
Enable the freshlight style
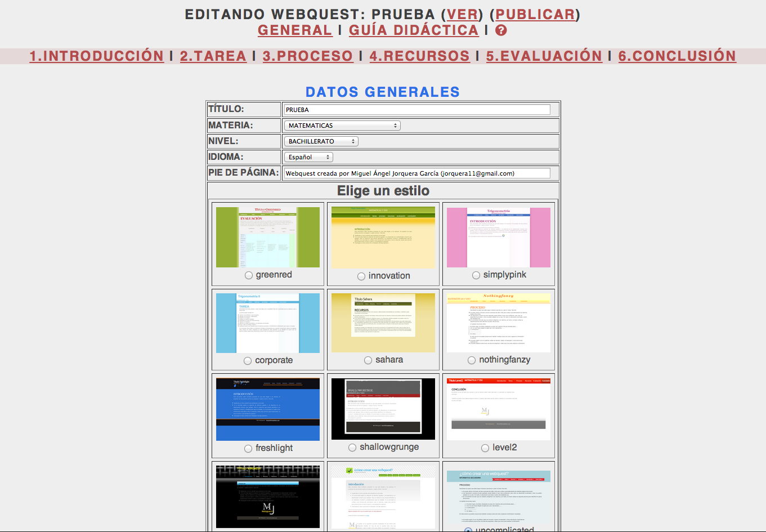tap(248, 448)
